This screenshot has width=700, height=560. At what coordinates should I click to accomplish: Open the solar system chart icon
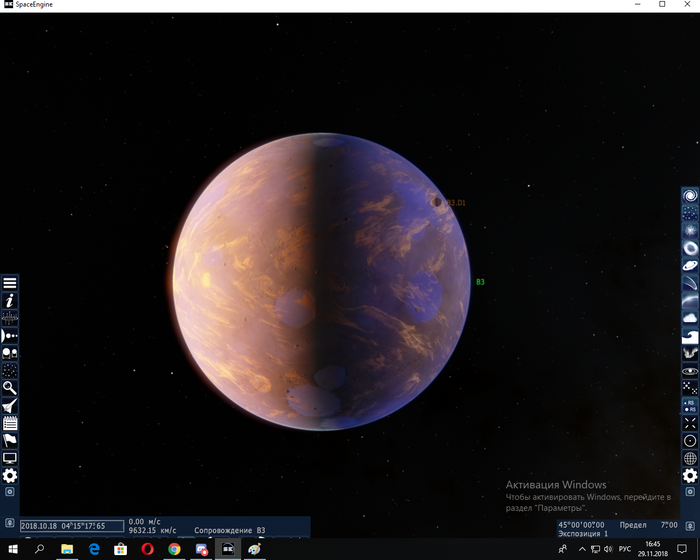click(x=10, y=335)
